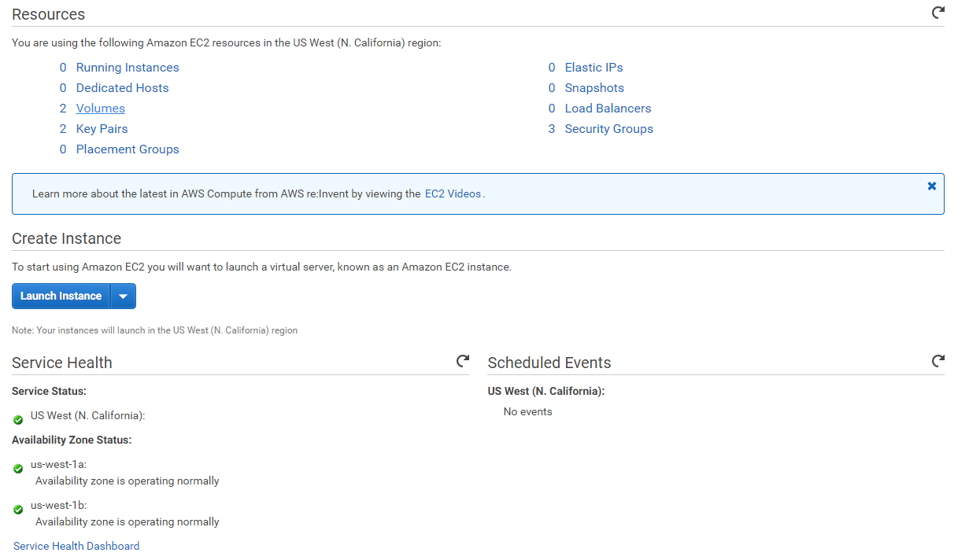The height and width of the screenshot is (560, 969).
Task: Open Running Instances link
Action: tap(128, 68)
